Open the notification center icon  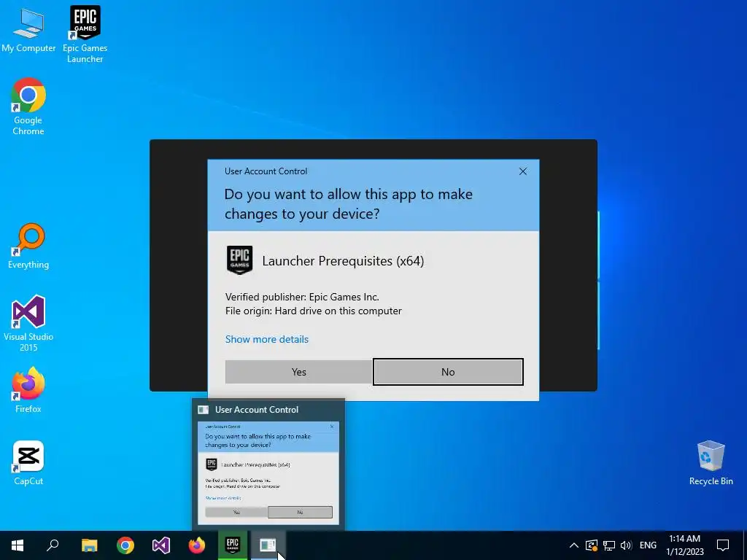pyautogui.click(x=723, y=545)
